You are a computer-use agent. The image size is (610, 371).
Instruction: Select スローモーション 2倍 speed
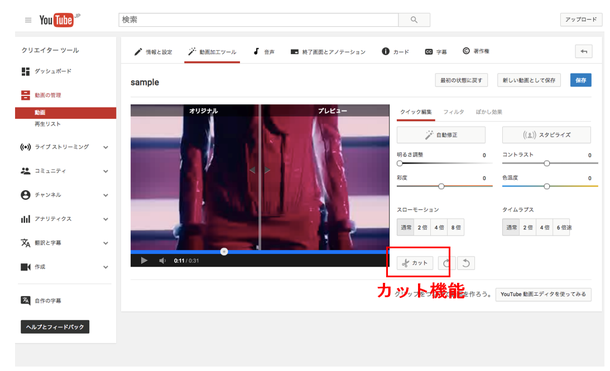422,228
